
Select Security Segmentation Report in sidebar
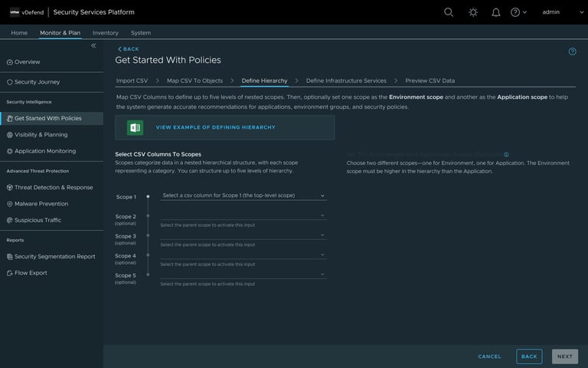click(54, 256)
